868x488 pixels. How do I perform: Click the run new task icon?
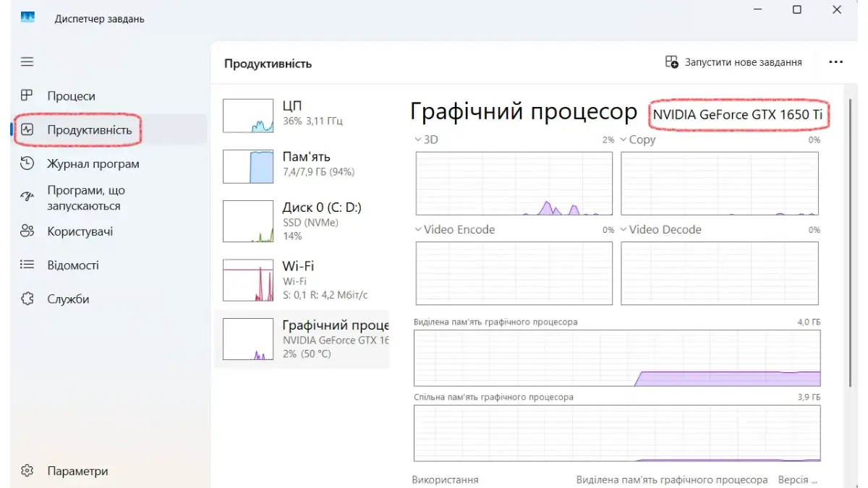672,62
